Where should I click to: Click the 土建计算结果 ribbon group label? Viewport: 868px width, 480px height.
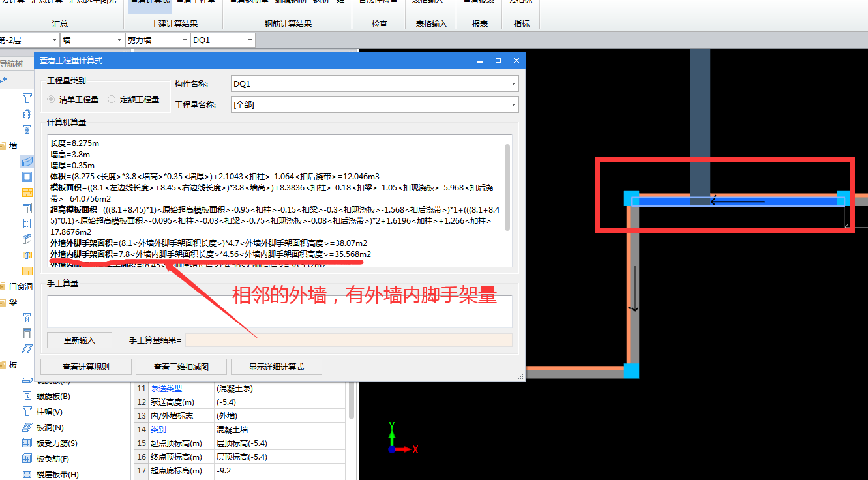[x=174, y=24]
